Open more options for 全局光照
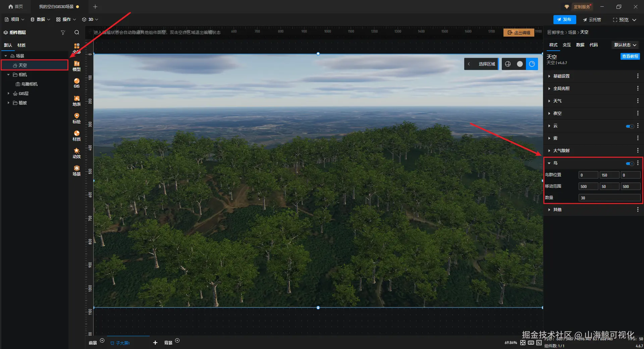 (638, 88)
